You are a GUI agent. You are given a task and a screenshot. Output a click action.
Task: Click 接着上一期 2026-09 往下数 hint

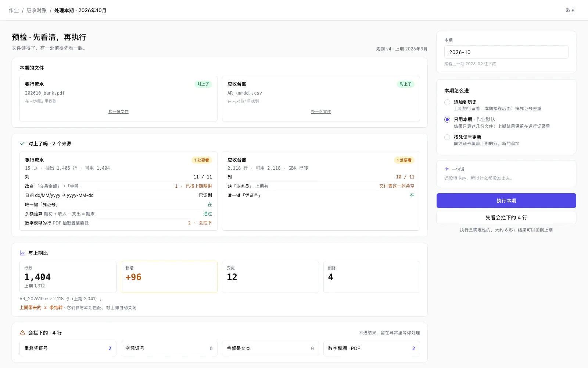(470, 64)
